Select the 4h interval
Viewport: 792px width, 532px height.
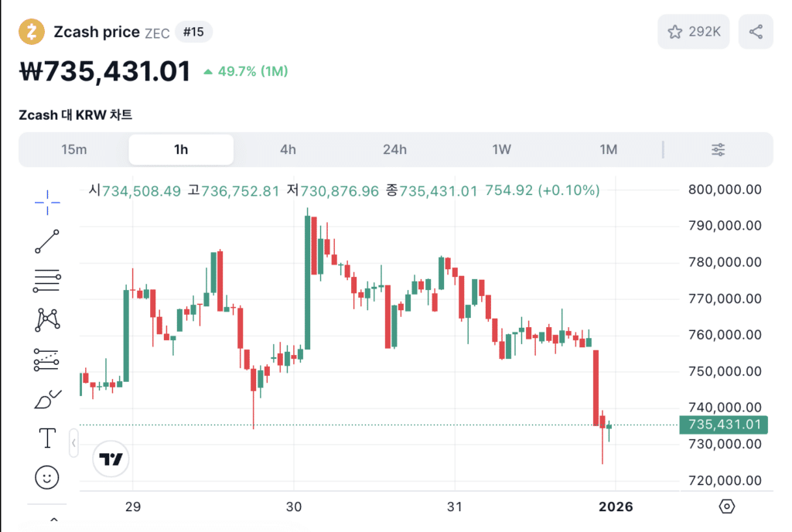(288, 149)
